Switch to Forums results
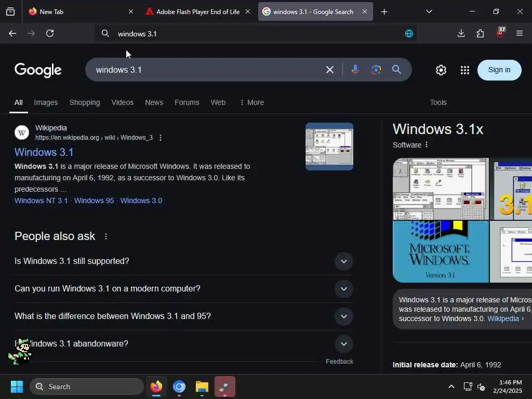532x399 pixels. click(187, 102)
